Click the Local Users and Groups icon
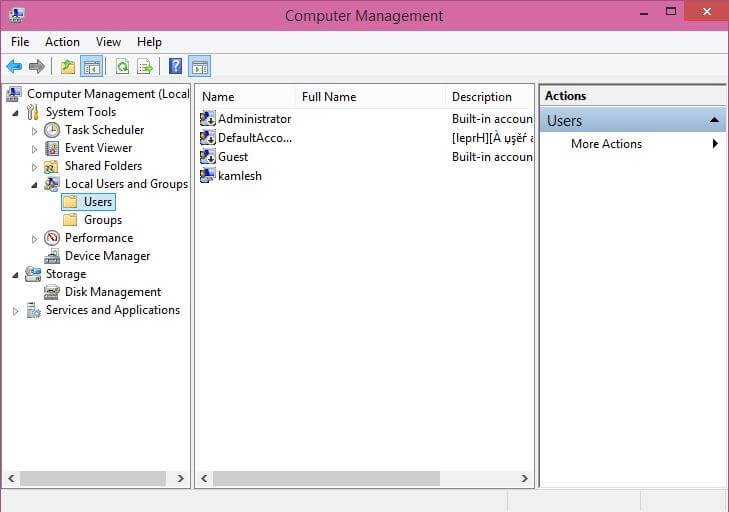 point(52,184)
